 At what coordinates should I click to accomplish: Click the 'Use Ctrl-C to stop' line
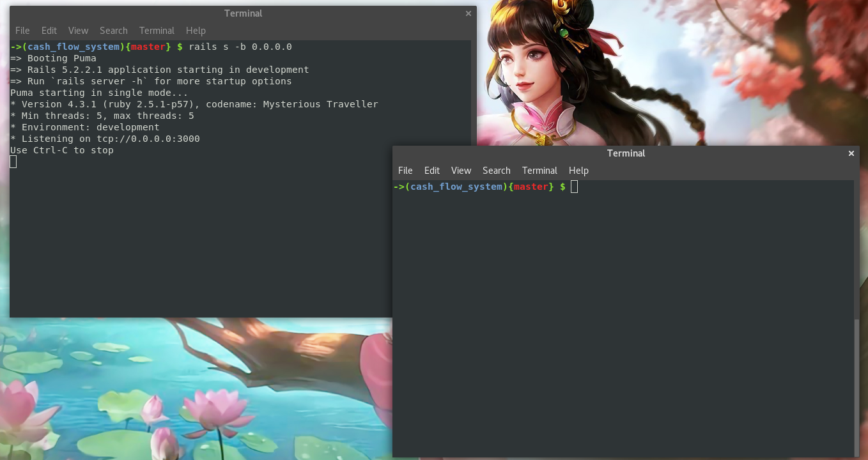click(62, 151)
